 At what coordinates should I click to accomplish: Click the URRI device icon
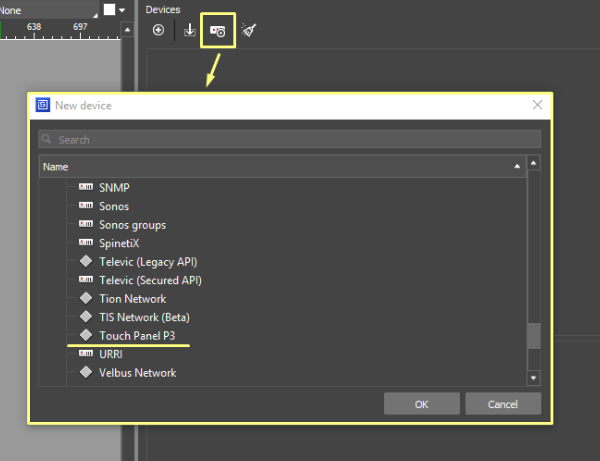86,354
